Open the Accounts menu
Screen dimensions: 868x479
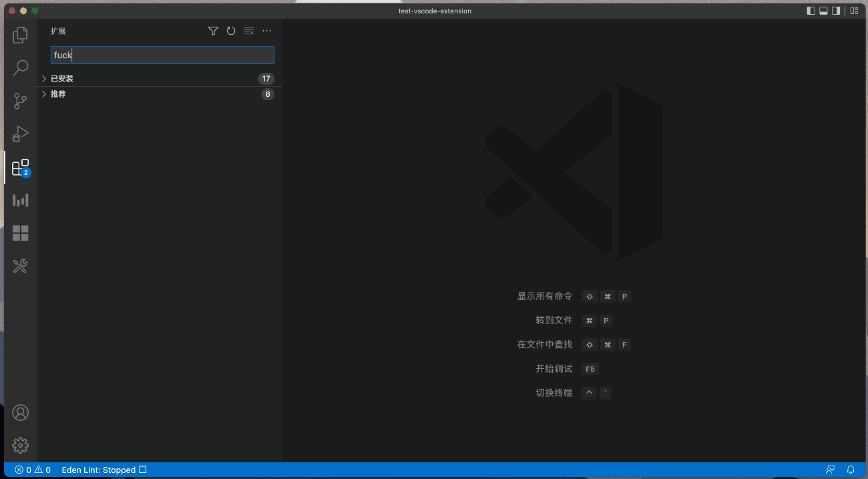coord(21,412)
